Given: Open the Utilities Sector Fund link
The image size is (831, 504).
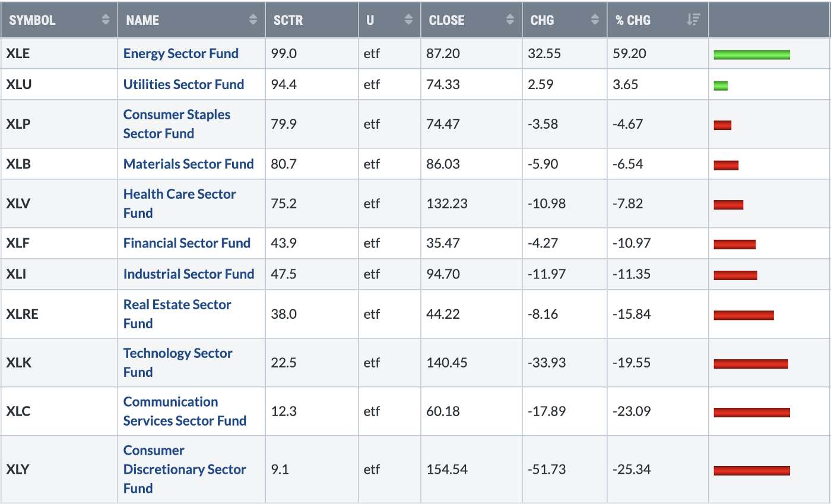Looking at the screenshot, I should (x=183, y=84).
